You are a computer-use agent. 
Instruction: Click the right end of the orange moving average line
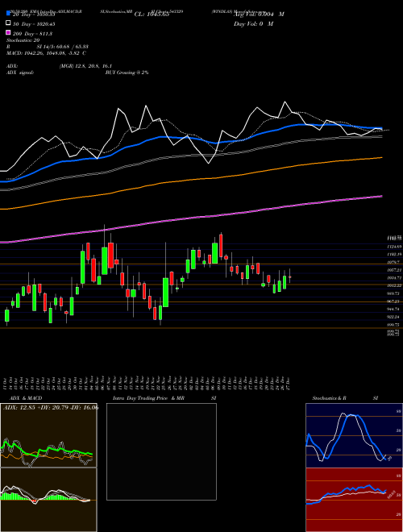[x=381, y=158]
